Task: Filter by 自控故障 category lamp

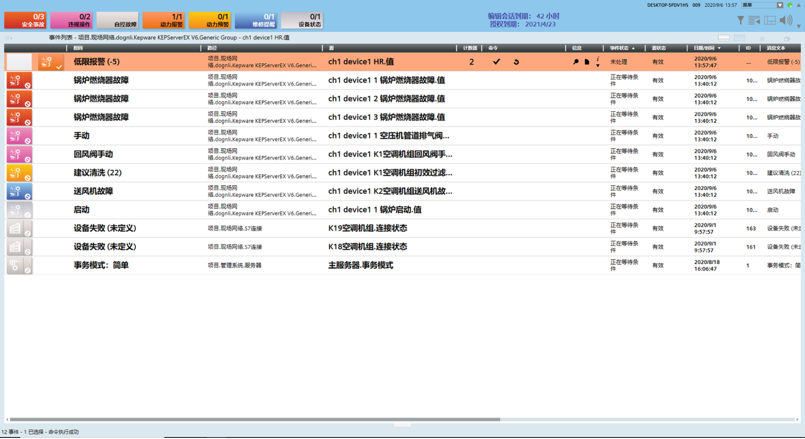Action: click(x=118, y=21)
